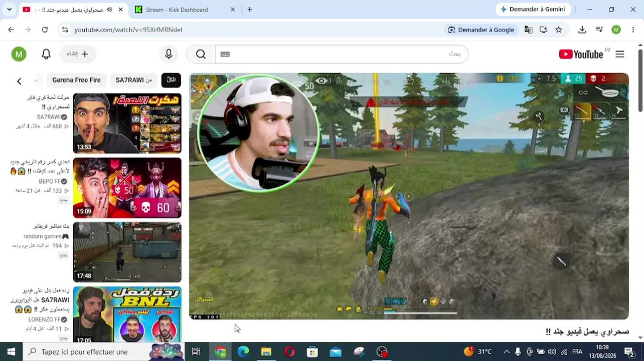The height and width of the screenshot is (361, 644).
Task: Click the install/cast icon in address bar
Action: pos(543,30)
